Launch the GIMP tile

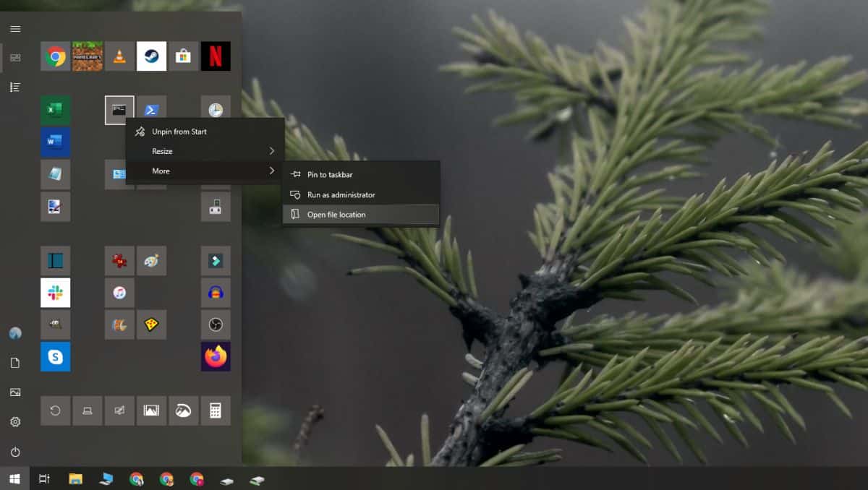point(55,324)
